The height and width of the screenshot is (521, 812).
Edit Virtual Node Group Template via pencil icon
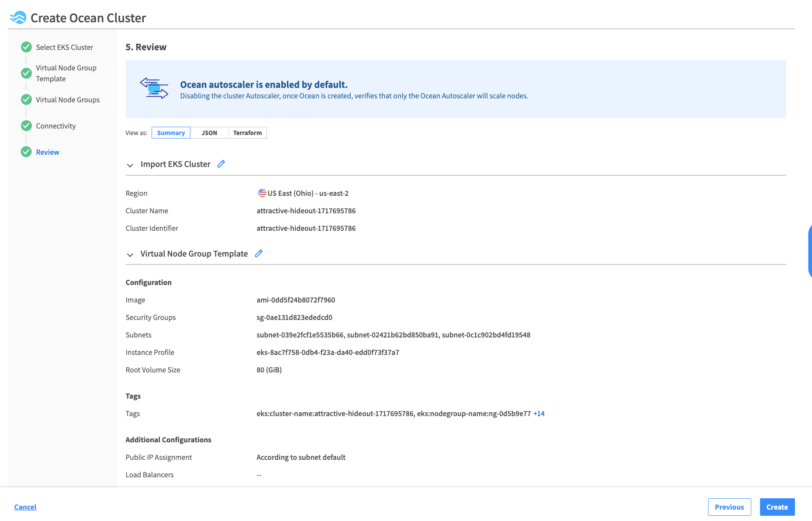point(259,254)
